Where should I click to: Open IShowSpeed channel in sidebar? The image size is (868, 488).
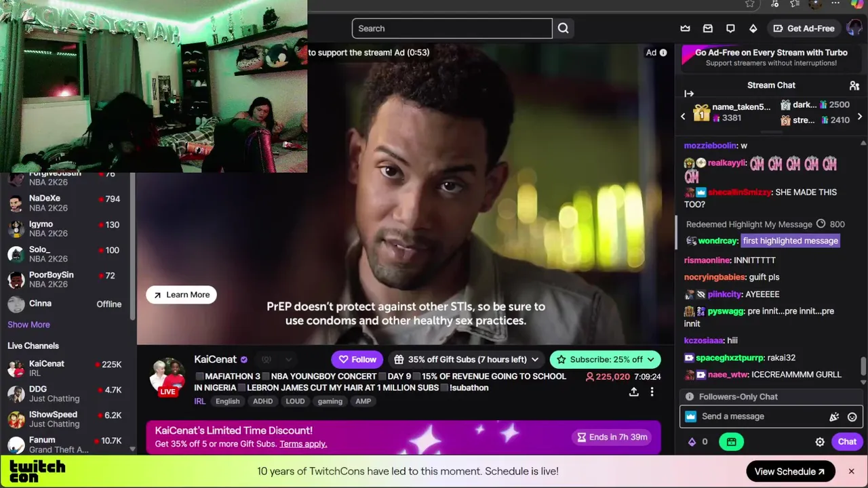click(66, 419)
